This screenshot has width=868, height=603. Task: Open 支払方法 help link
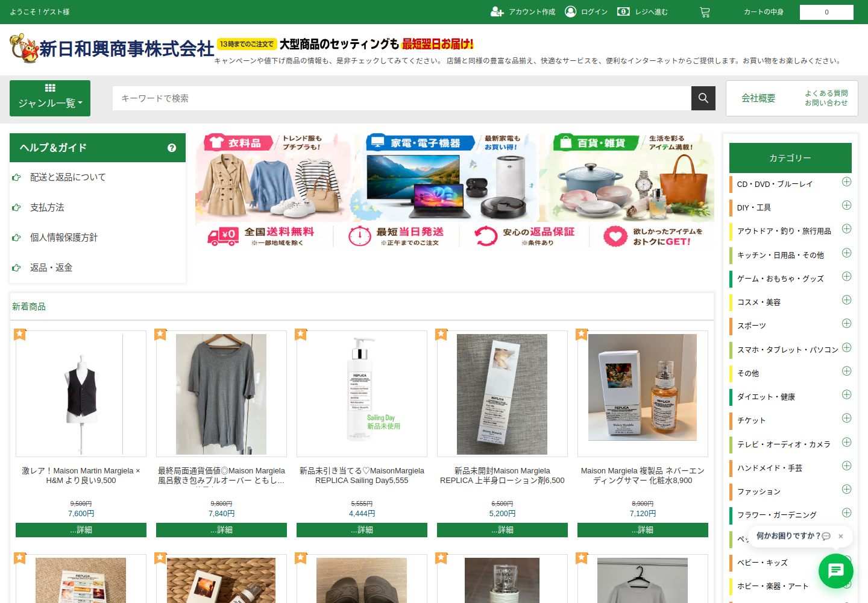click(x=47, y=207)
